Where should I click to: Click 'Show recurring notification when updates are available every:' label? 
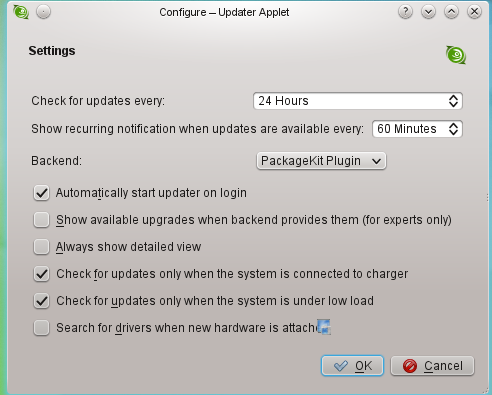coord(197,129)
